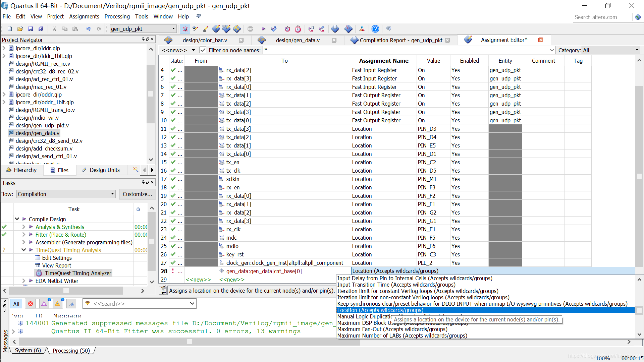Open the project selector gen_udp_pkt dropdown

coord(143,29)
